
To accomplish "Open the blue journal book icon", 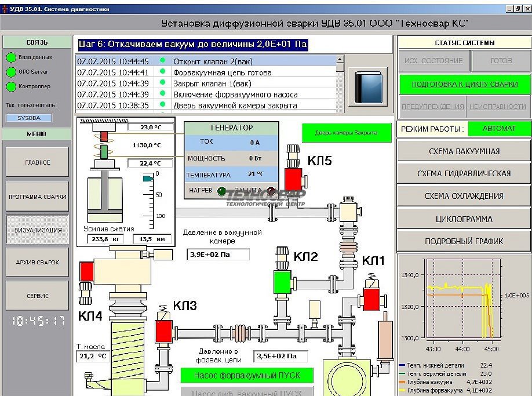I will click(x=369, y=87).
